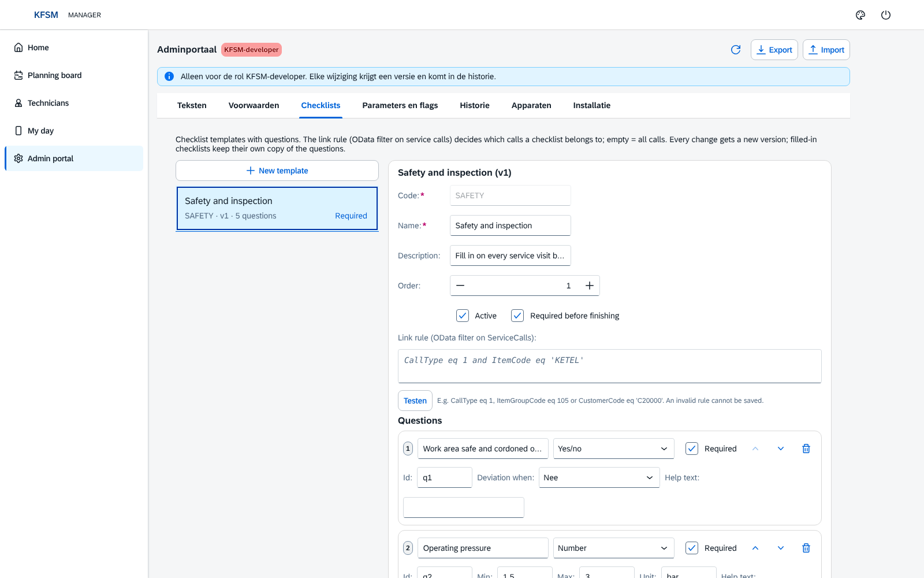Delete Operating pressure question
Image resolution: width=924 pixels, height=578 pixels.
(806, 548)
